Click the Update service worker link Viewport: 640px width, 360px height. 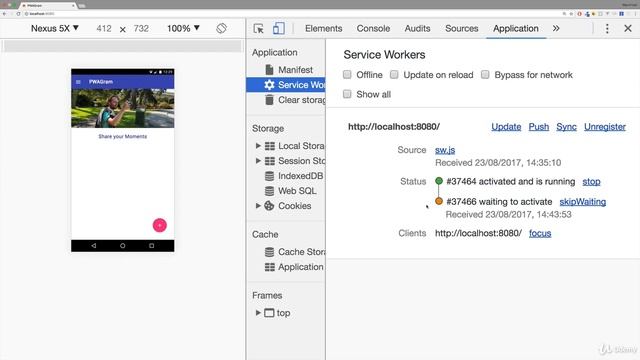[x=506, y=127]
